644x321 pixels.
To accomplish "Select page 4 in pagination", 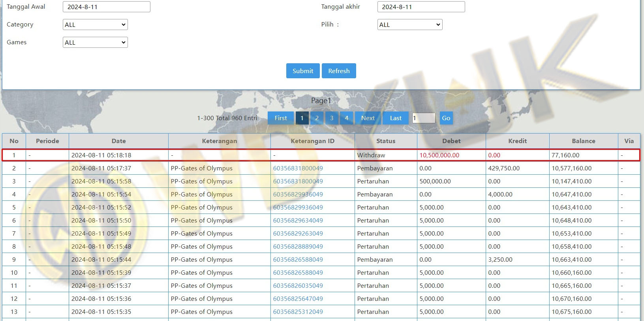I will [x=347, y=118].
